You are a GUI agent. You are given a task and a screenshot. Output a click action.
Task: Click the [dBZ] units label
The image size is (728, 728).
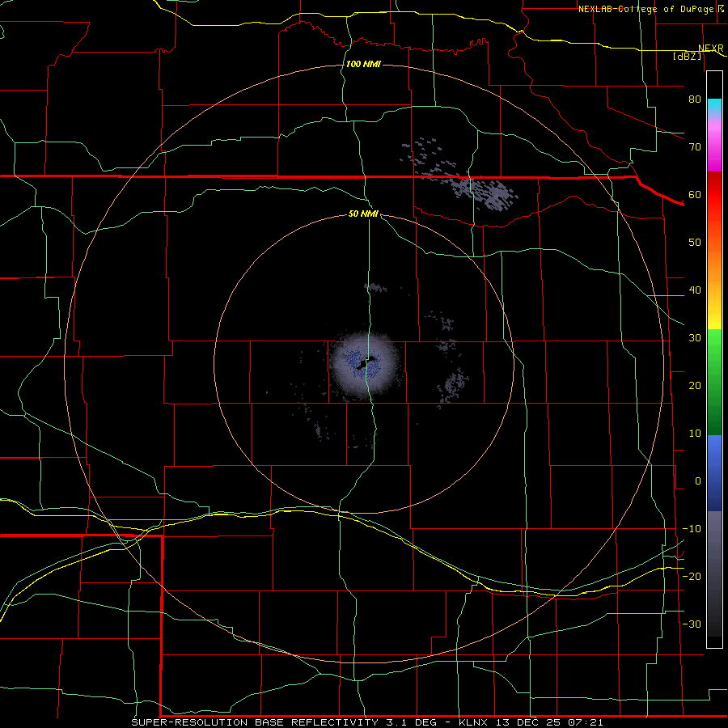687,57
